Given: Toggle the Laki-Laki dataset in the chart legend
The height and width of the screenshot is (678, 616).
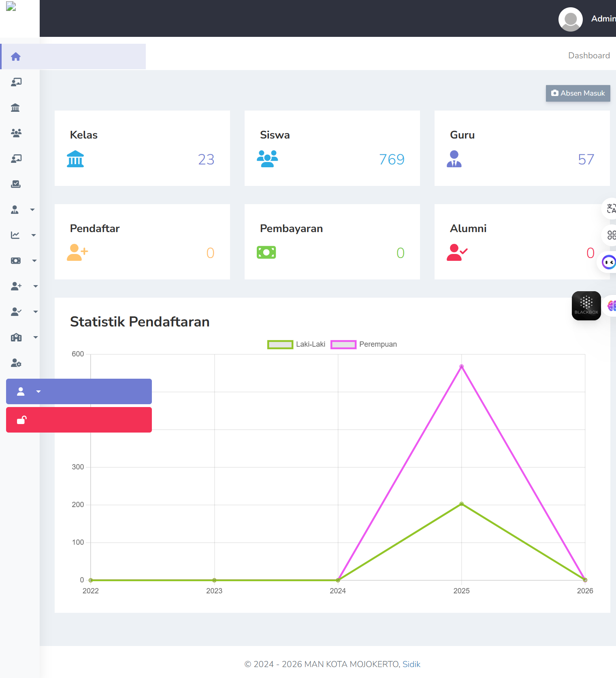Looking at the screenshot, I should point(296,344).
